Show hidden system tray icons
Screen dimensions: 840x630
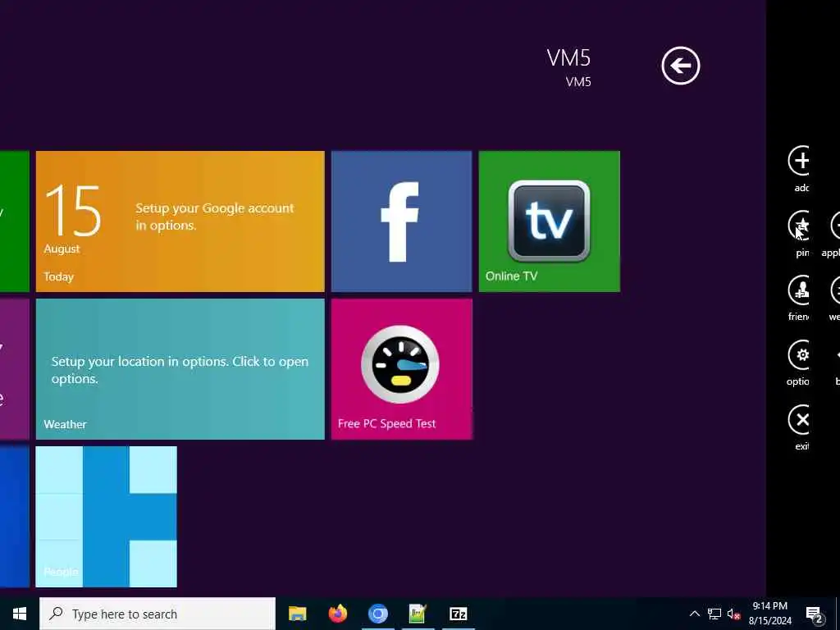(x=694, y=614)
